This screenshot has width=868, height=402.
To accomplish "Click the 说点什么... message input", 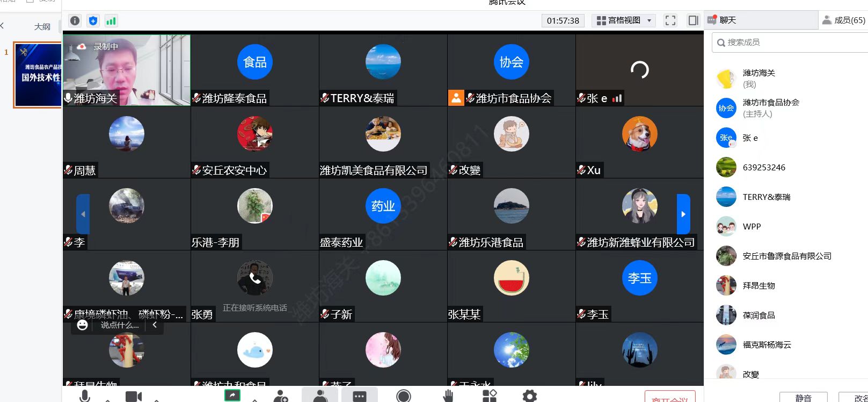I will 120,325.
